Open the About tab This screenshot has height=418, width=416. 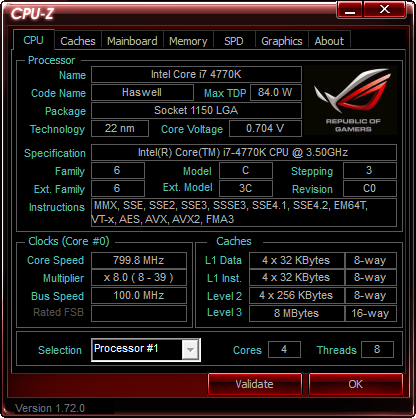click(x=329, y=41)
